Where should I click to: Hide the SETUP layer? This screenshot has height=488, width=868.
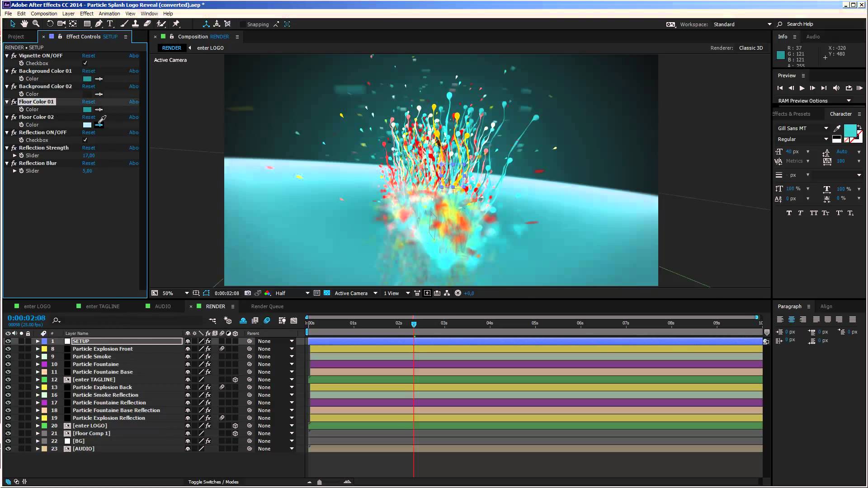[x=8, y=341]
